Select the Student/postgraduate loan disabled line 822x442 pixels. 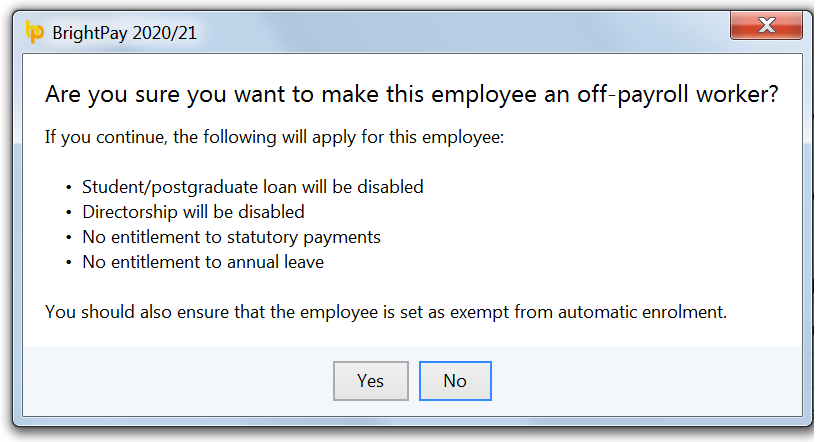point(252,187)
